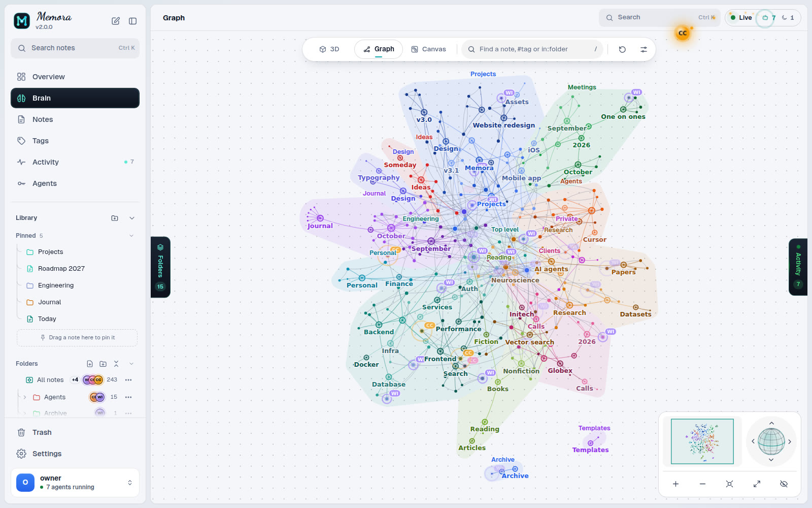Viewport: 812px width, 508px height.
Task: Click the agents count 7 icon
Action: (768, 18)
